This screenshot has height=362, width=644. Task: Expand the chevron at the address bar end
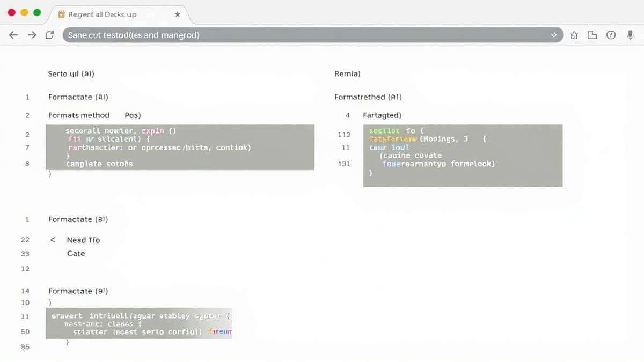click(x=553, y=34)
